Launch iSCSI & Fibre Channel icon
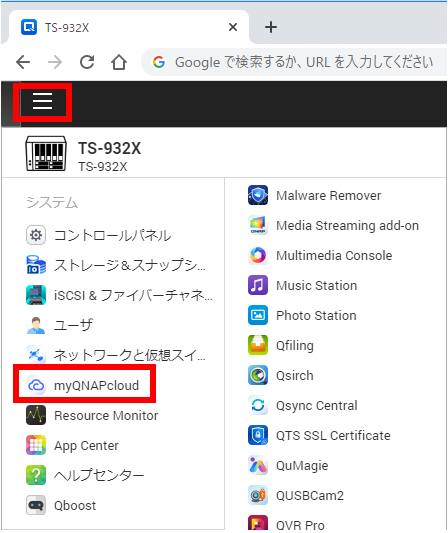This screenshot has height=533, width=448. [36, 295]
